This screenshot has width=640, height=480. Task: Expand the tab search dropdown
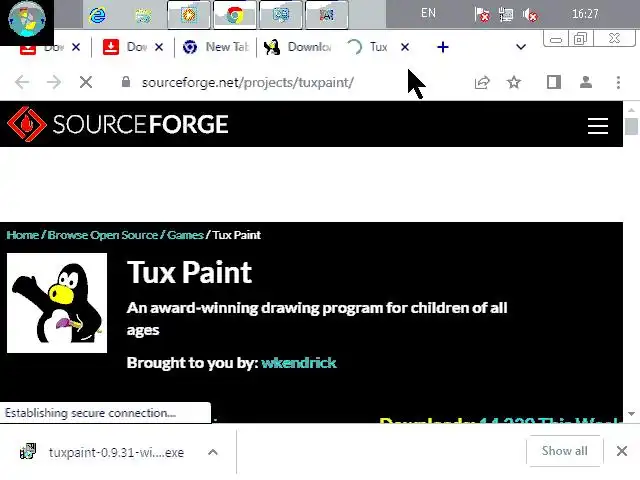[x=521, y=47]
